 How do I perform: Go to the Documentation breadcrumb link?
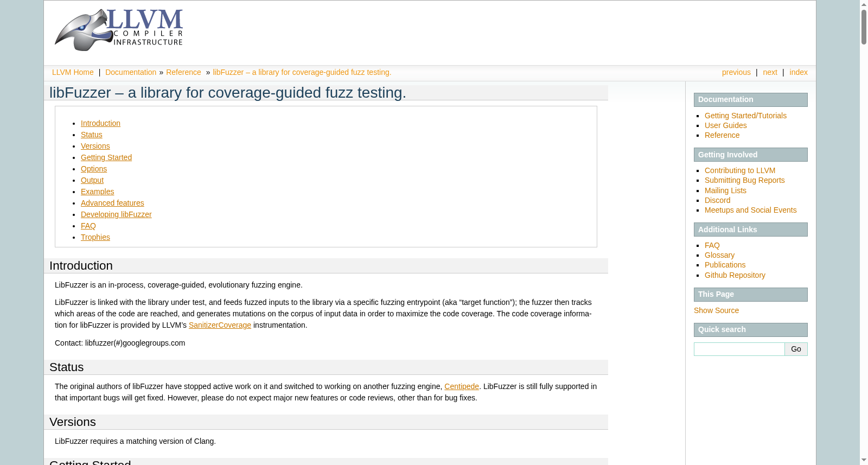click(131, 72)
